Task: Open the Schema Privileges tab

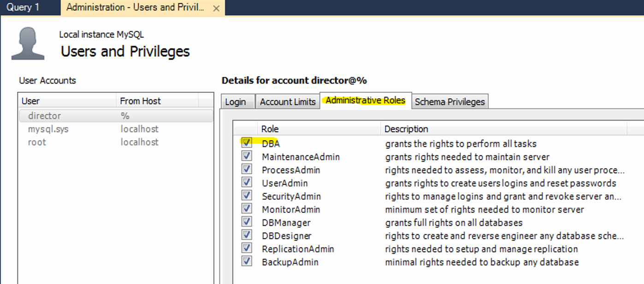Action: [449, 102]
